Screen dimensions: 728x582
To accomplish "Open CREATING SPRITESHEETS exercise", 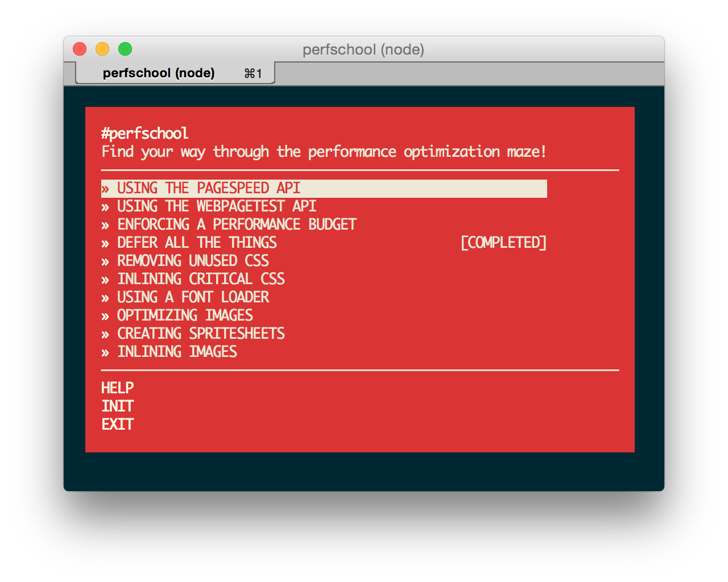I will coord(324,334).
